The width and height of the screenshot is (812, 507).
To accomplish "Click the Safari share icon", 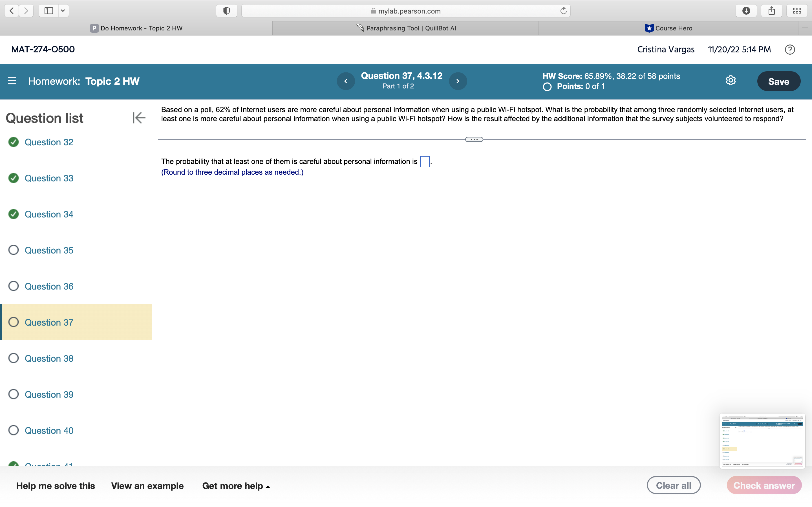I will coord(771,11).
